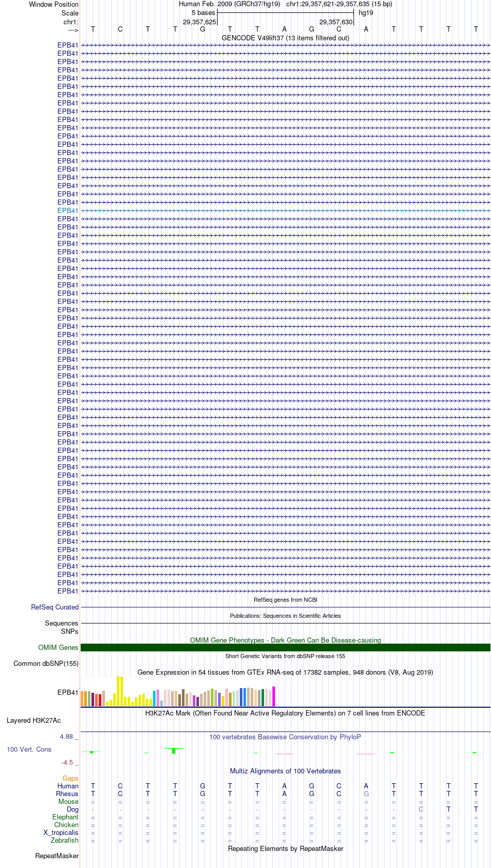Select the Scale track label
Viewport: 491px width, 868px height.
(x=70, y=13)
